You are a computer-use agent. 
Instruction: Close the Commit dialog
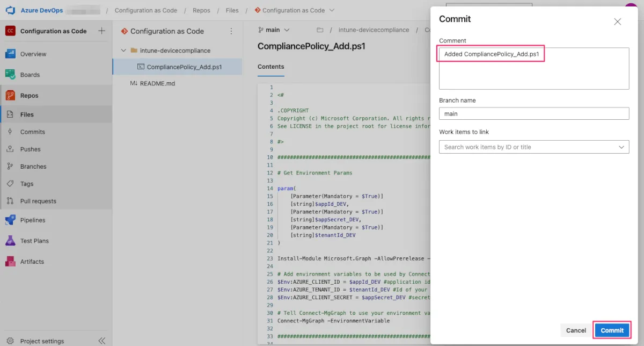point(617,21)
